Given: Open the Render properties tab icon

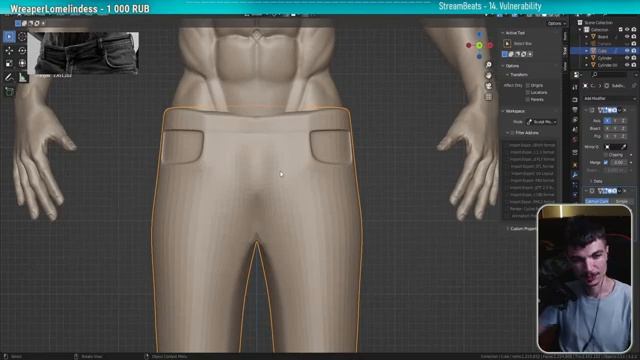Looking at the screenshot, I should pyautogui.click(x=575, y=100).
